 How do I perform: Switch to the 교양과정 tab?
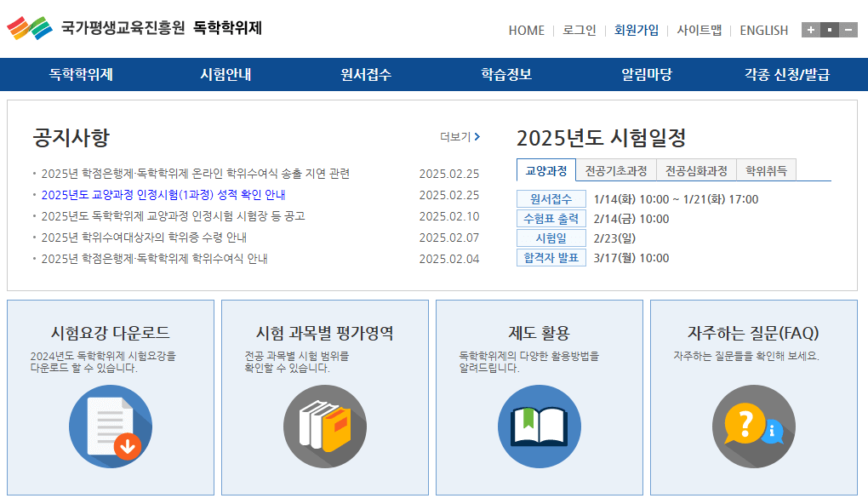[x=545, y=170]
